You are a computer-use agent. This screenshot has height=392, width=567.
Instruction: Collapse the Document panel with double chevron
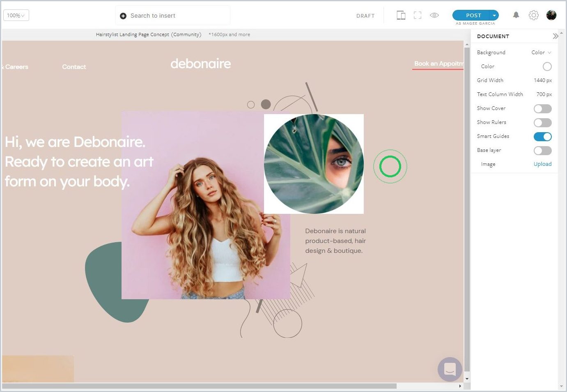coord(555,36)
